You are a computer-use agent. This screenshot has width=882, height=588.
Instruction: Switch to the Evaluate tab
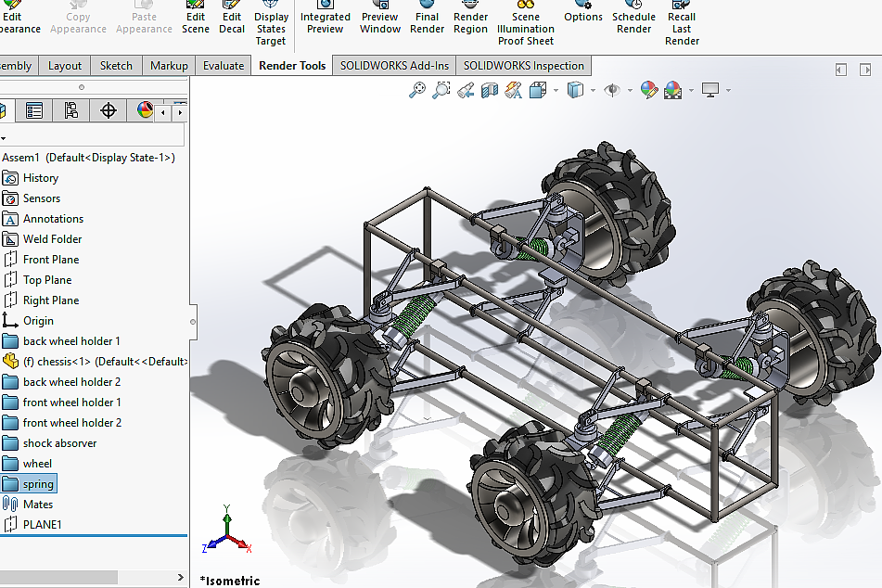[224, 66]
